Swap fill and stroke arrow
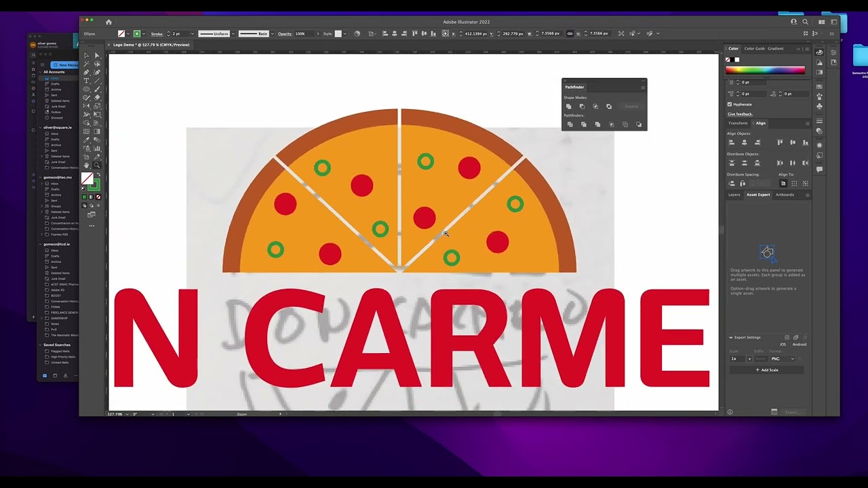The image size is (868, 488). click(x=99, y=174)
